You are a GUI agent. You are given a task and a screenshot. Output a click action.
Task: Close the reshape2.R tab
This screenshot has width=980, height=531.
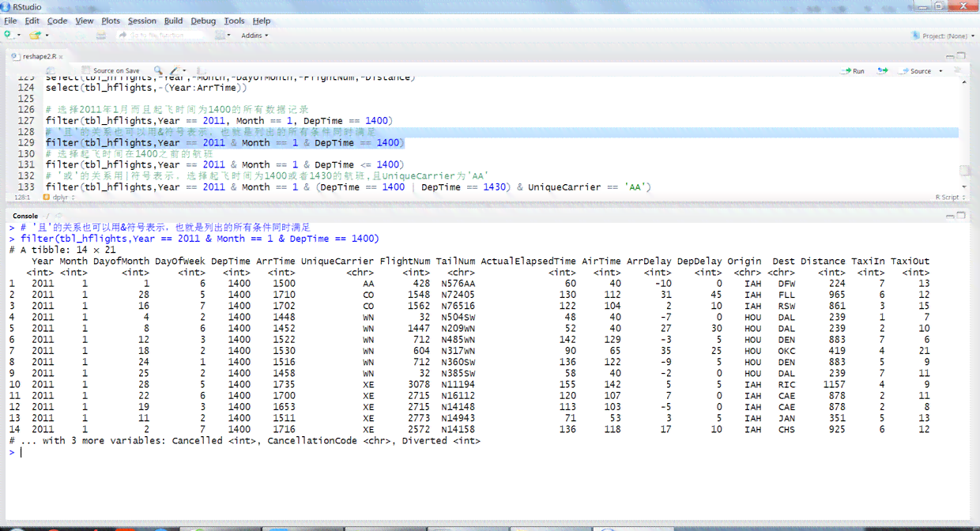coord(61,57)
